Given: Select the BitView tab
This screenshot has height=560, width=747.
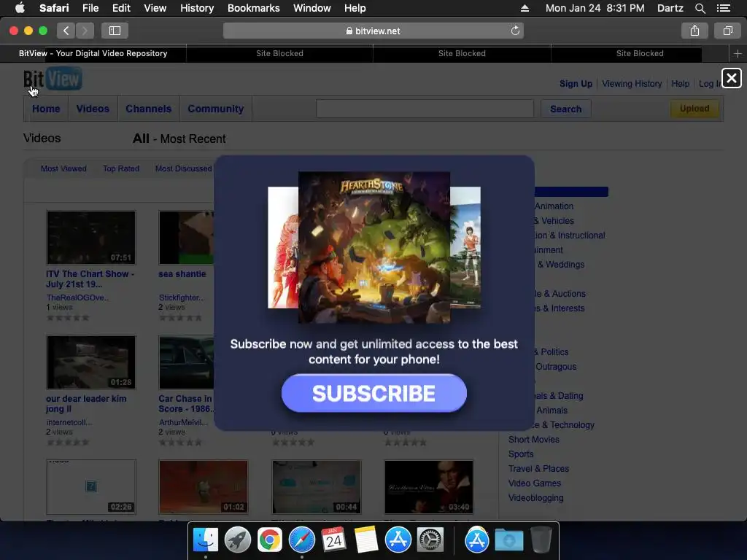Looking at the screenshot, I should [93, 53].
